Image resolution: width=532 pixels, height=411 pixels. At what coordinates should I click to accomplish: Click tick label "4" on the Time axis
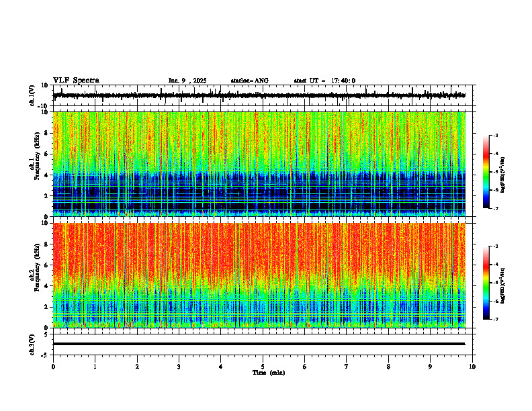221,367
